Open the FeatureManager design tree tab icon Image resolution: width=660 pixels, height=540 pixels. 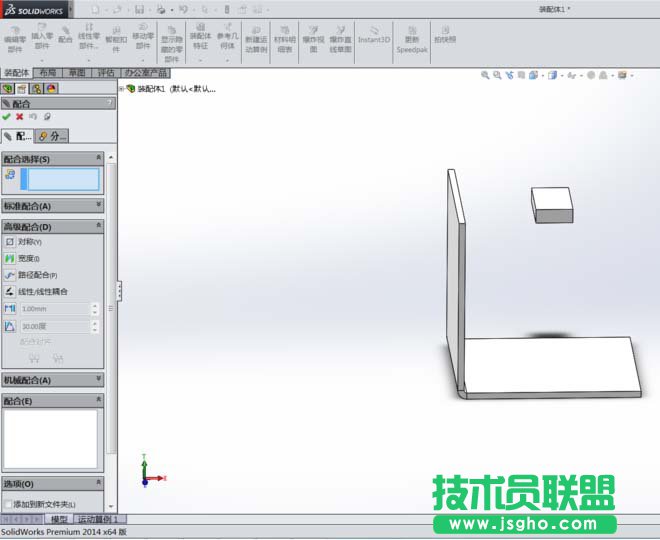coord(7,88)
